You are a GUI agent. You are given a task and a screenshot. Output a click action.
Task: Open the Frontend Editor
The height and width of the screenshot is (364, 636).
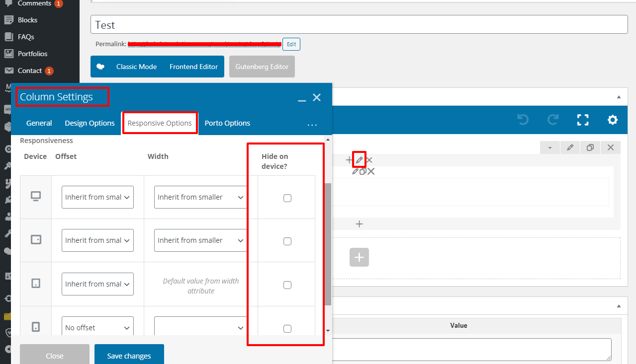[193, 67]
